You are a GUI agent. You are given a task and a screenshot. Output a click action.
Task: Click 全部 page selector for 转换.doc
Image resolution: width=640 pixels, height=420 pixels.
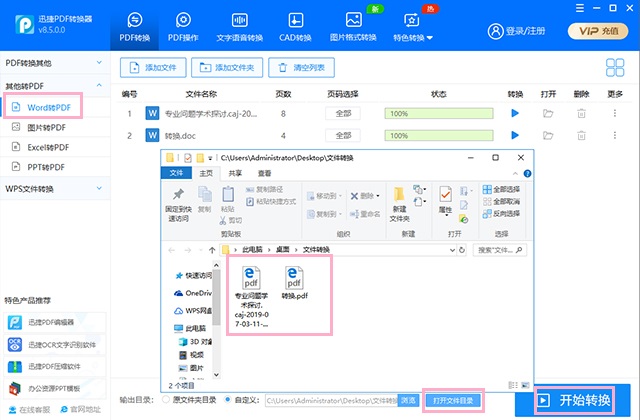click(343, 135)
